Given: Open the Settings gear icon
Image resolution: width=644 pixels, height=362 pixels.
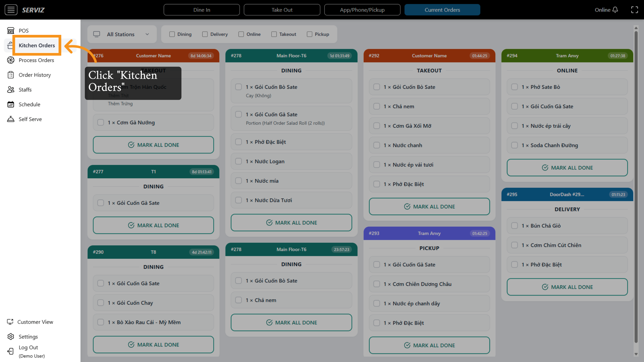Looking at the screenshot, I should 11,337.
